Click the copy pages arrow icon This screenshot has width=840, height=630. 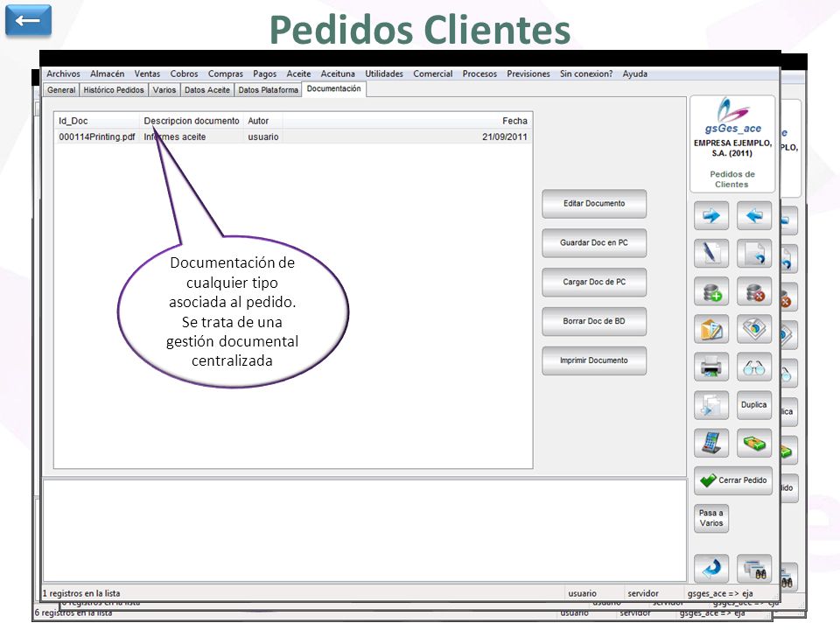pyautogui.click(x=710, y=405)
